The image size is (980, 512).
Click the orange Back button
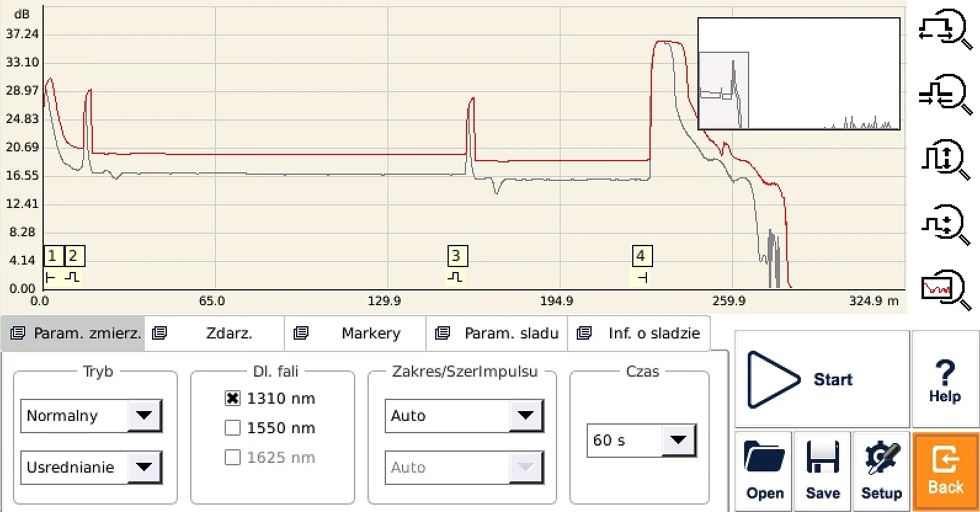click(946, 471)
